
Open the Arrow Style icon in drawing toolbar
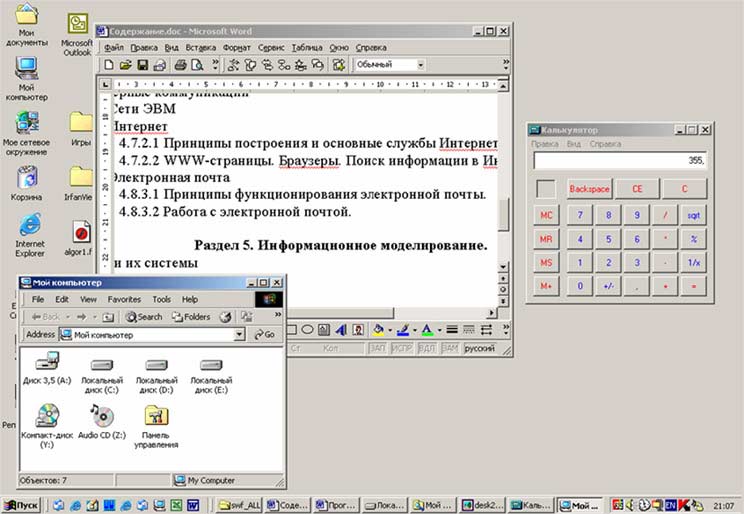[486, 329]
